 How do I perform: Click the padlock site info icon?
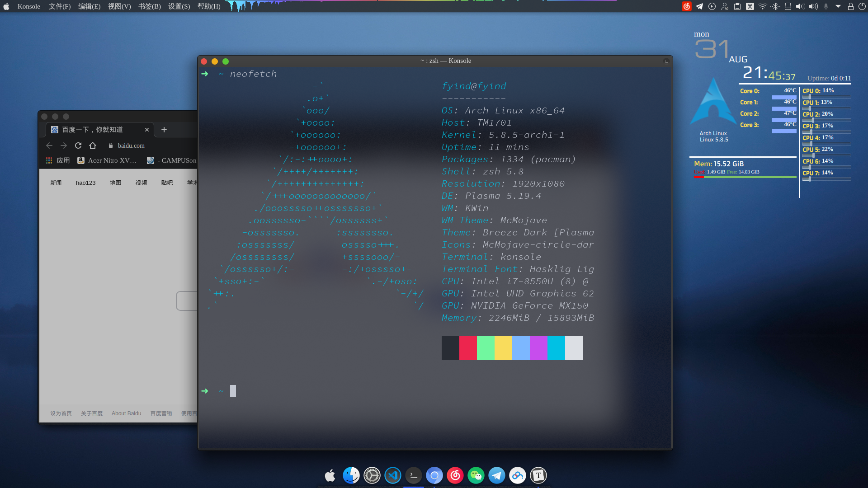111,145
